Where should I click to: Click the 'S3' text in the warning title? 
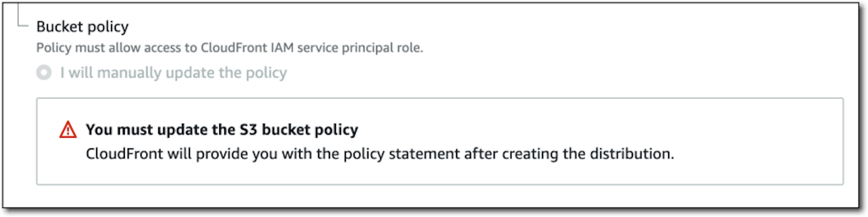pyautogui.click(x=248, y=130)
